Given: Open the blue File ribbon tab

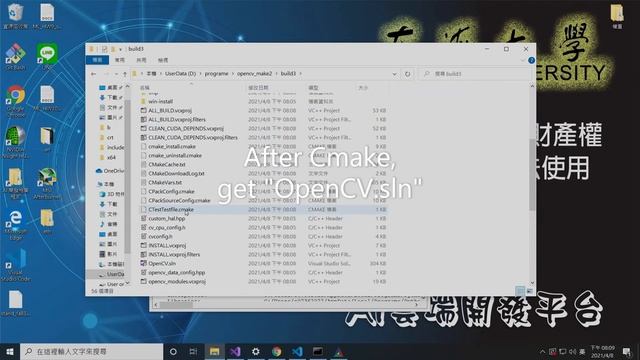Looking at the screenshot, I should point(97,60).
